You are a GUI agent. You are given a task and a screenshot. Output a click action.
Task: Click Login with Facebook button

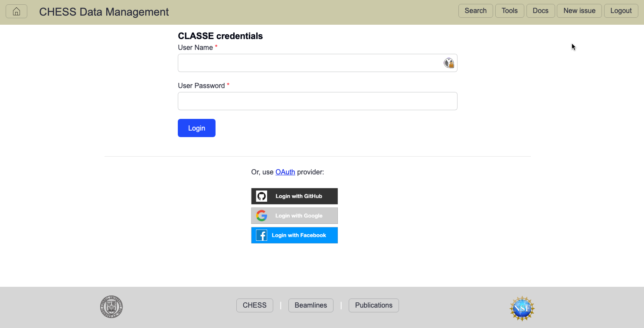tap(294, 235)
